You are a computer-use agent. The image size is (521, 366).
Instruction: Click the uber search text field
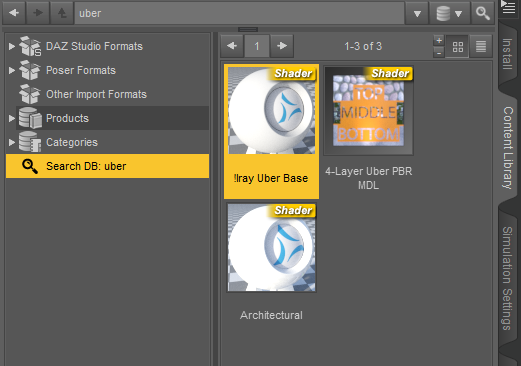[x=239, y=13]
